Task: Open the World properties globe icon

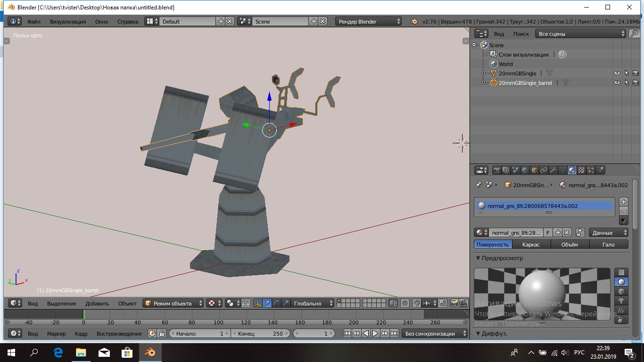Action: [x=525, y=170]
